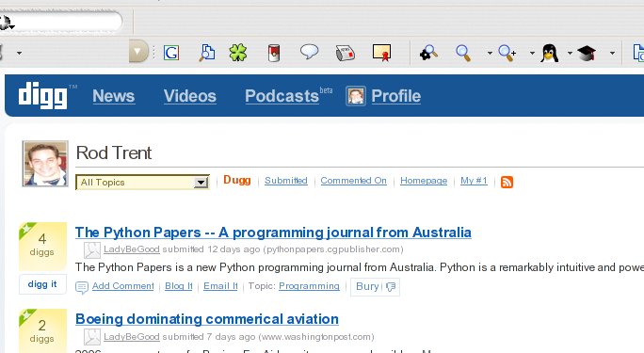Click the 2 diggs count box

(42, 330)
